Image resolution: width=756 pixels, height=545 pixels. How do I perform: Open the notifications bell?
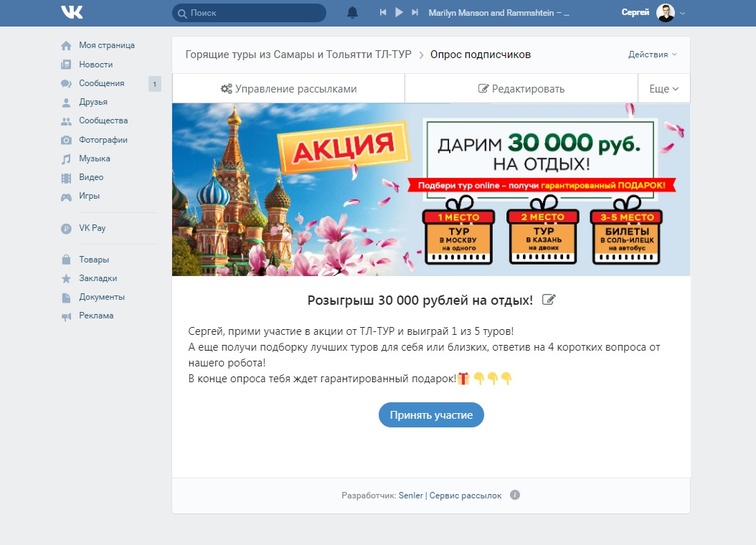point(352,13)
